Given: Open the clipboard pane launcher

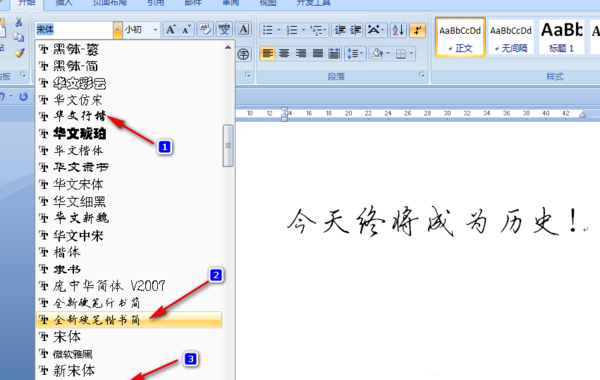Looking at the screenshot, I should [x=23, y=75].
